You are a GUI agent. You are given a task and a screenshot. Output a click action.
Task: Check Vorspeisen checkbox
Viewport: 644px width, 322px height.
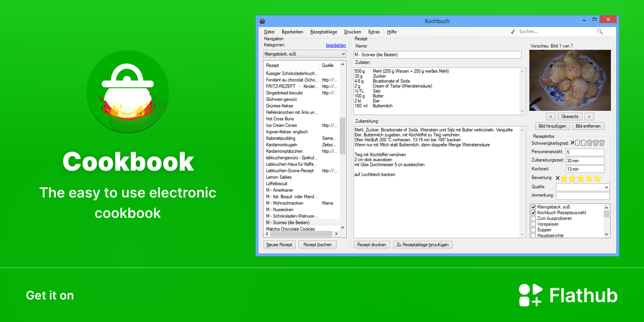coord(533,224)
